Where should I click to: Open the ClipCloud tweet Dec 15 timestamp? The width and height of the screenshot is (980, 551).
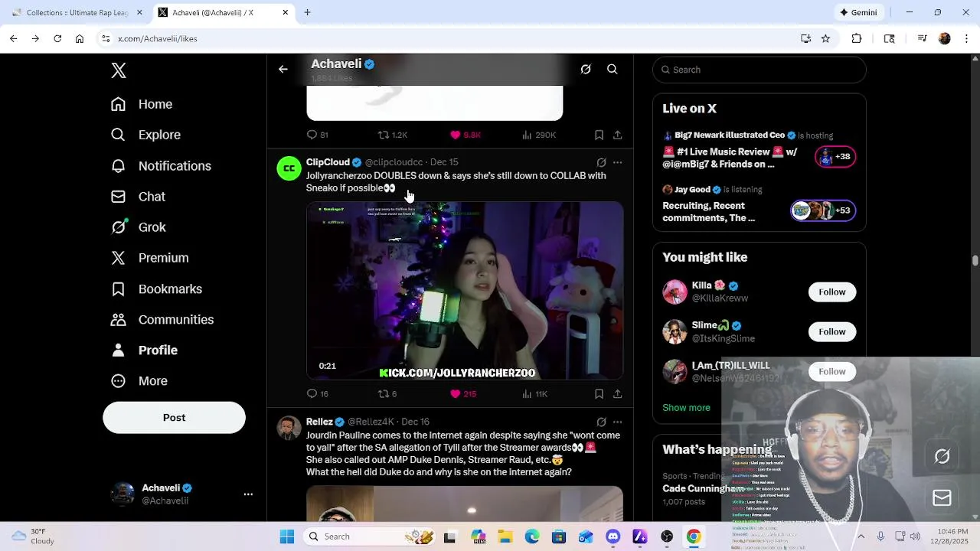(444, 162)
